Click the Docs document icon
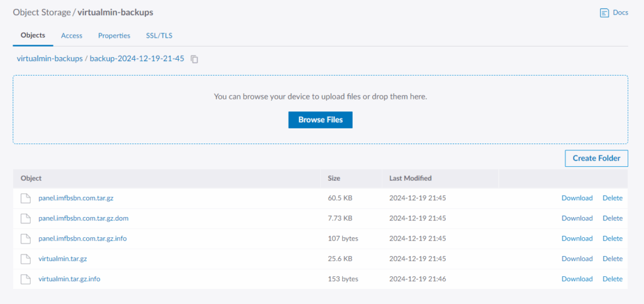This screenshot has width=644, height=304. 604,13
